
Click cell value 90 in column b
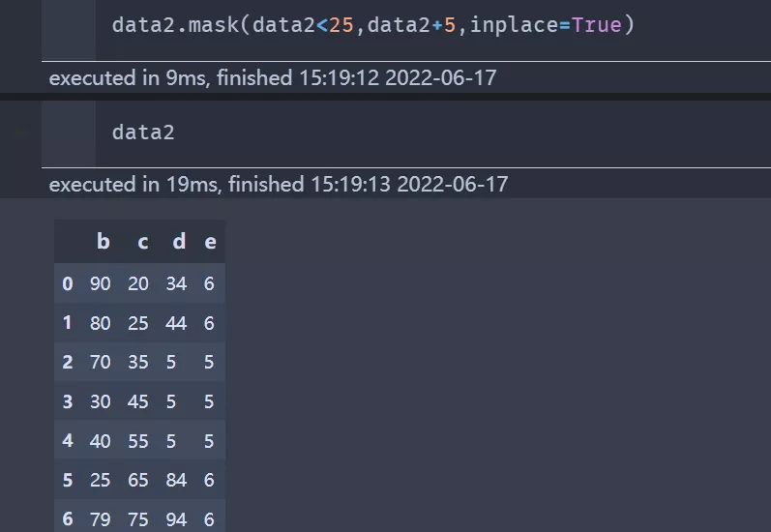(x=101, y=283)
